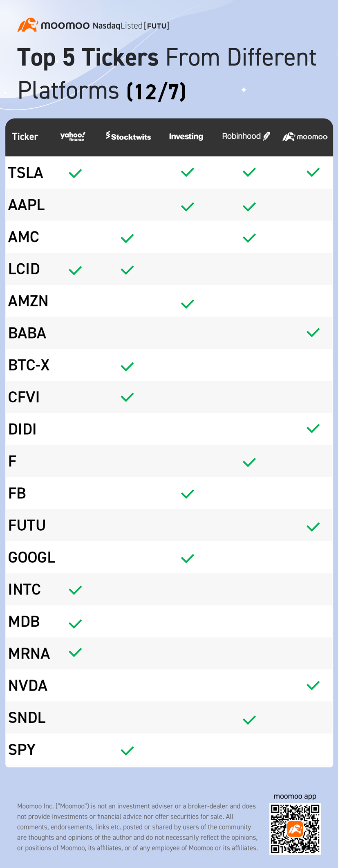Click the Robinhood feather logo
This screenshot has height=868, width=338.
266,136
